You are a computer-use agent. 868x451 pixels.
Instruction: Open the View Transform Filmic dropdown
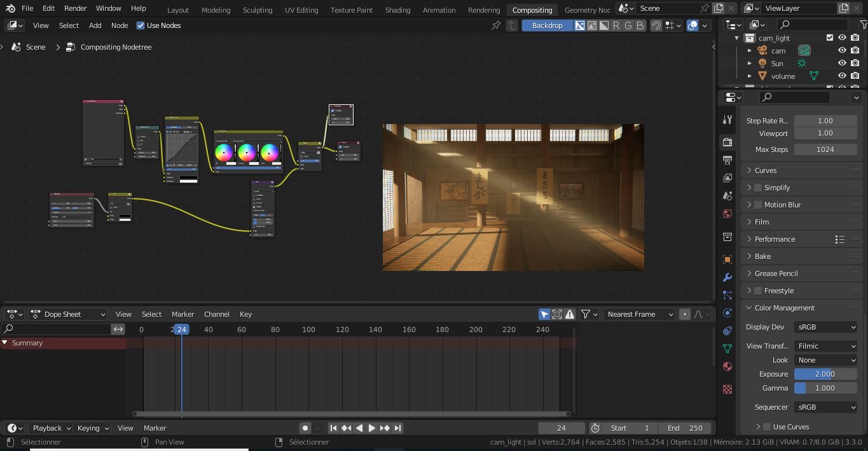tap(825, 346)
